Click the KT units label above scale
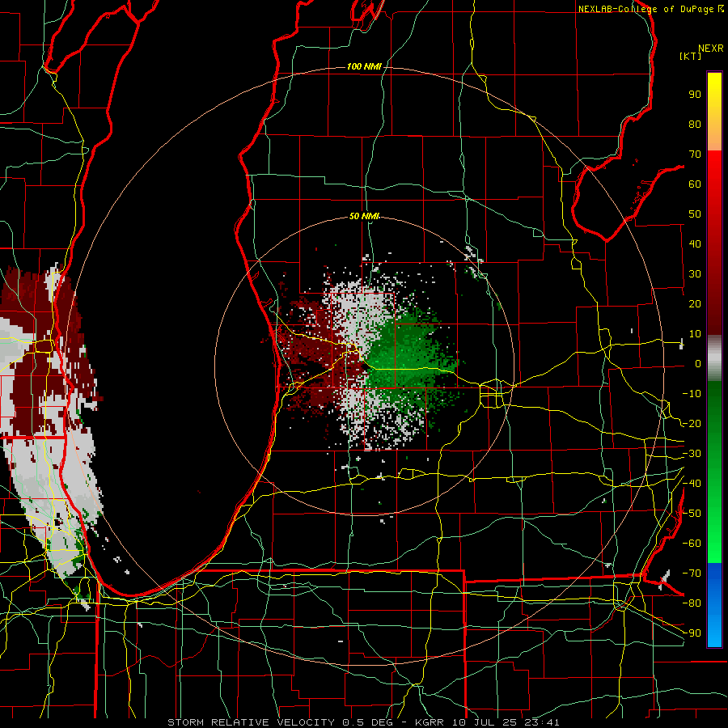Screen dimensions: 728x728 (x=690, y=56)
